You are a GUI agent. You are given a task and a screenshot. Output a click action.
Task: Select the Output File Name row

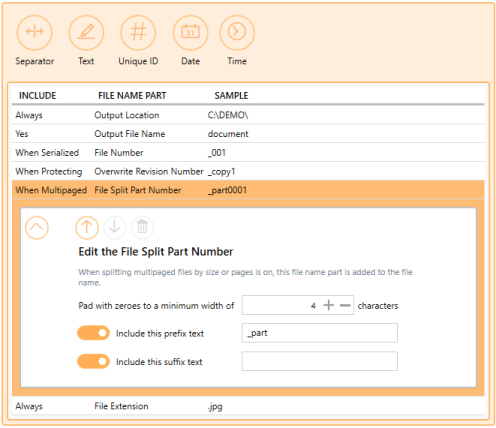pos(248,134)
